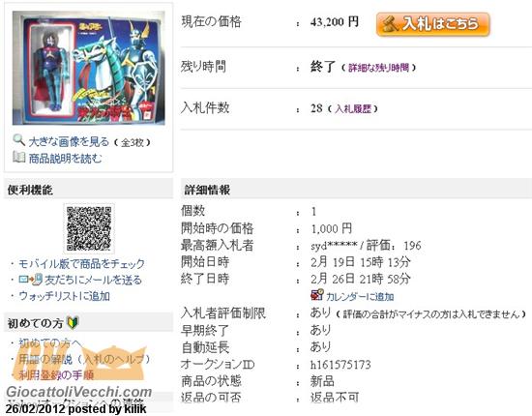This screenshot has width=532, height=416.
Task: Click the magnifying glass icon under the photo
Action: tap(19, 140)
